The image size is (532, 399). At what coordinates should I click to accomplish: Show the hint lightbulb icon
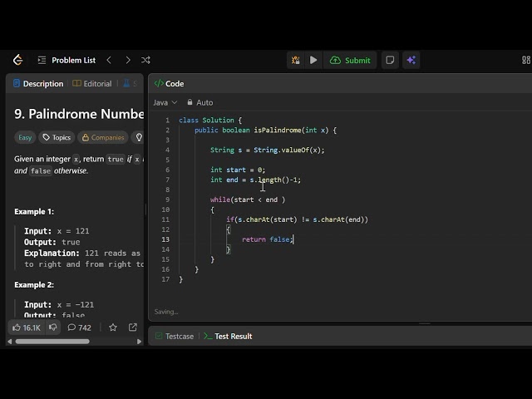tap(139, 137)
